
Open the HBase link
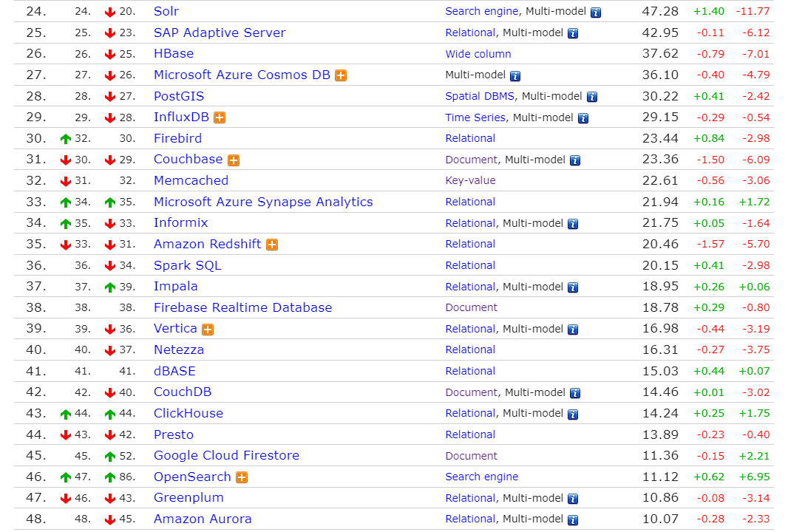[174, 53]
